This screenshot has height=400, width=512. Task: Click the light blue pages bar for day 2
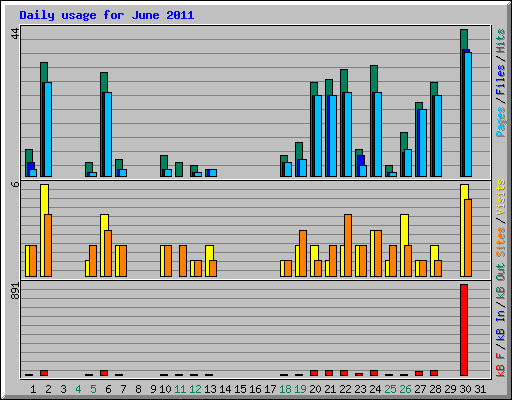coord(48,129)
